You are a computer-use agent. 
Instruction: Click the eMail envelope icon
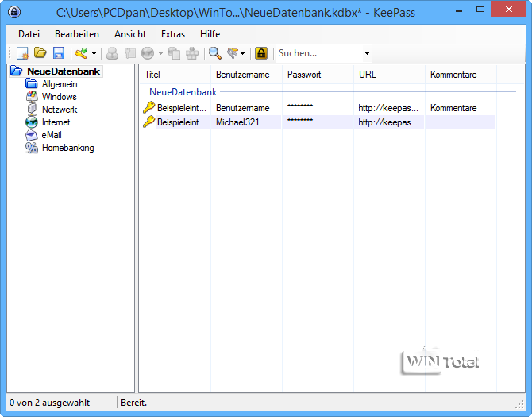click(32, 135)
